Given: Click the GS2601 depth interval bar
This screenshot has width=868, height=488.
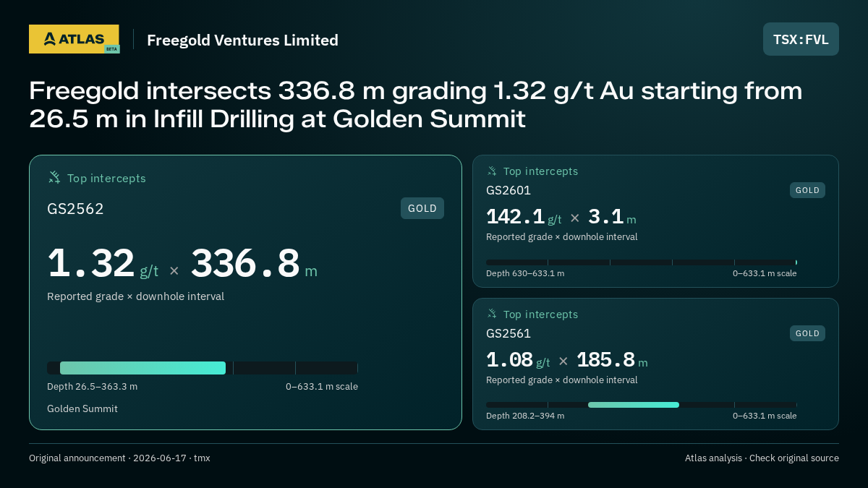Looking at the screenshot, I should click(642, 262).
